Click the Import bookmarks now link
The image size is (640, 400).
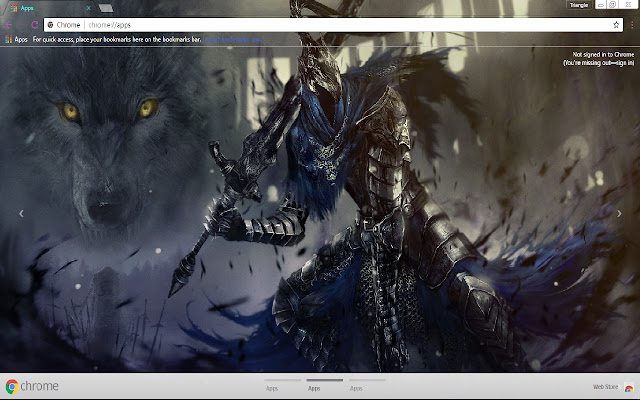tap(233, 40)
